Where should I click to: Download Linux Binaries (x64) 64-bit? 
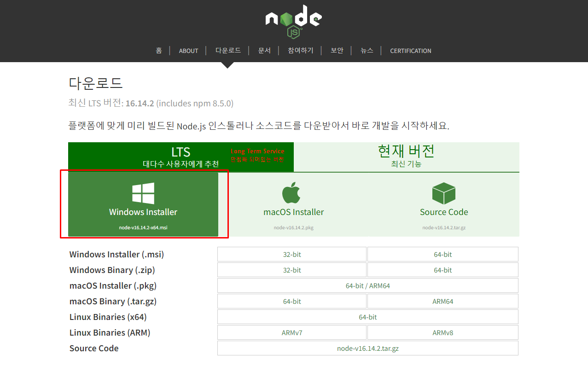pyautogui.click(x=368, y=317)
